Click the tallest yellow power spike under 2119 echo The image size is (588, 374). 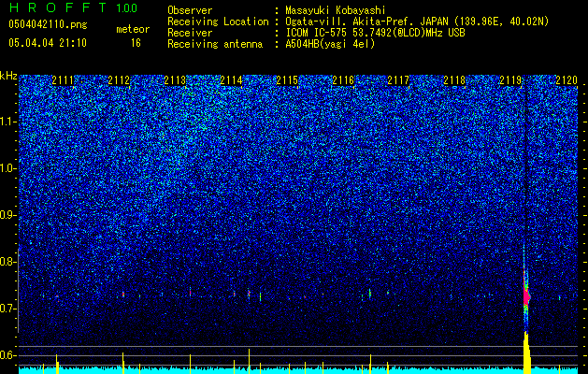[x=526, y=352]
